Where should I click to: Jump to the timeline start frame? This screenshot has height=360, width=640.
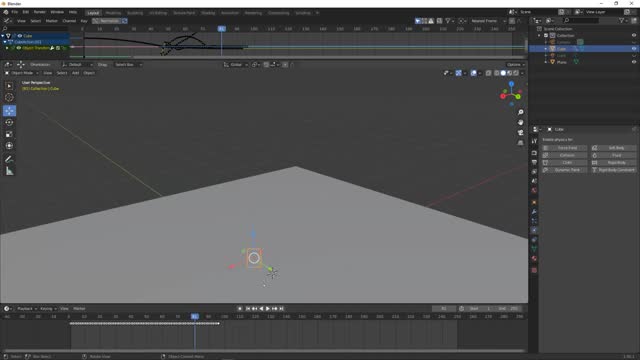click(248, 309)
